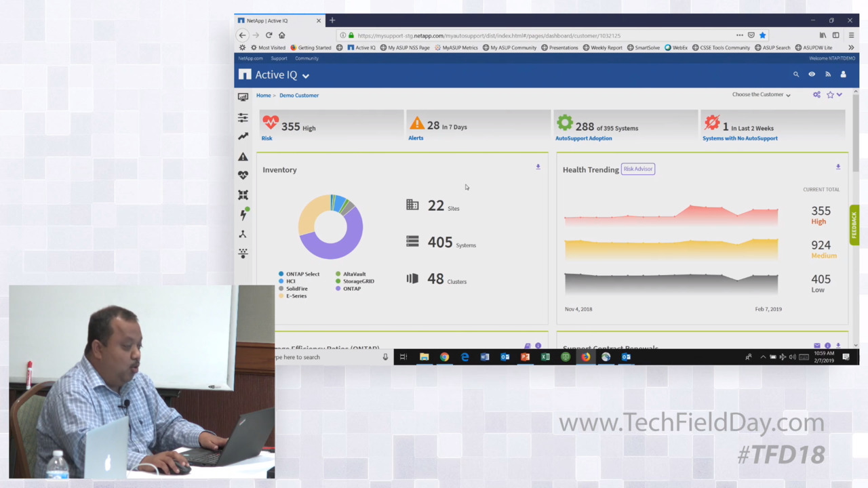Open the Support menu item
Image resolution: width=868 pixels, height=488 pixels.
pyautogui.click(x=279, y=58)
